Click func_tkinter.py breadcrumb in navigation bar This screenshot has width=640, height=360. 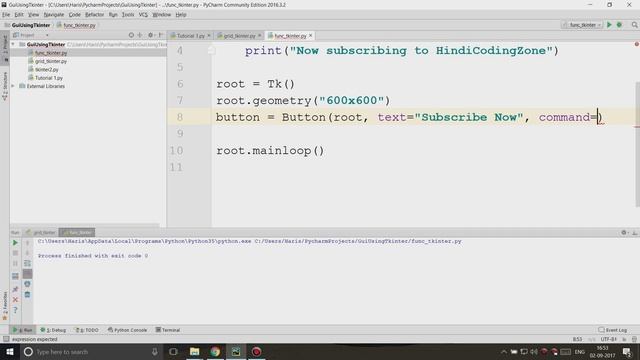point(76,25)
